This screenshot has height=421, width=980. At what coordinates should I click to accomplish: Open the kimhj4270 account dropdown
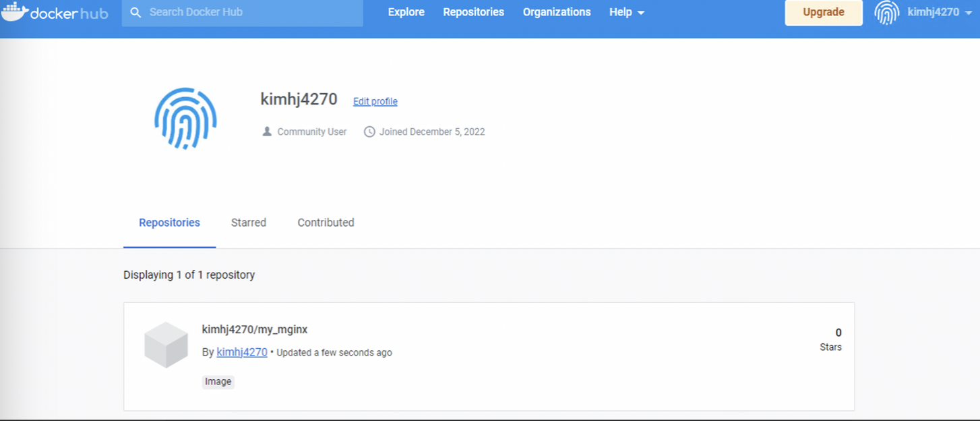939,13
